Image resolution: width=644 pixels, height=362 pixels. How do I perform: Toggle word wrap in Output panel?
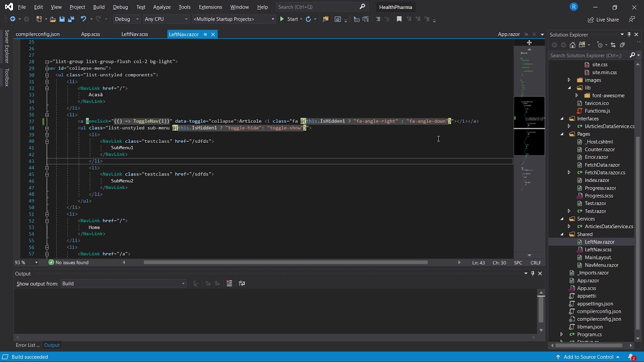242,284
